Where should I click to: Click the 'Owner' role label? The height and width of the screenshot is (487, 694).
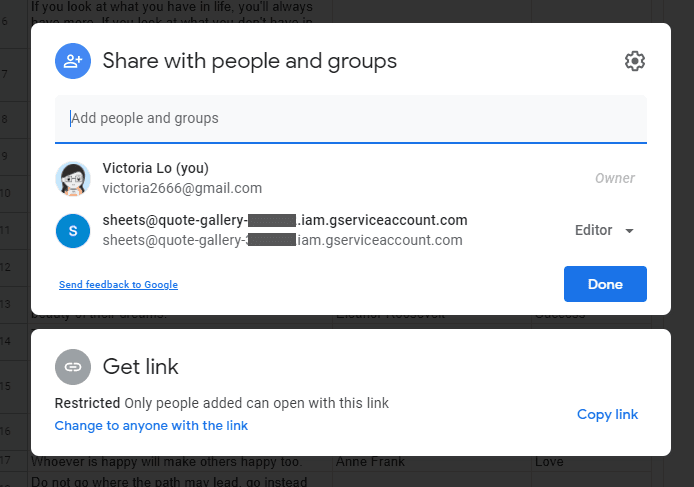pos(614,178)
